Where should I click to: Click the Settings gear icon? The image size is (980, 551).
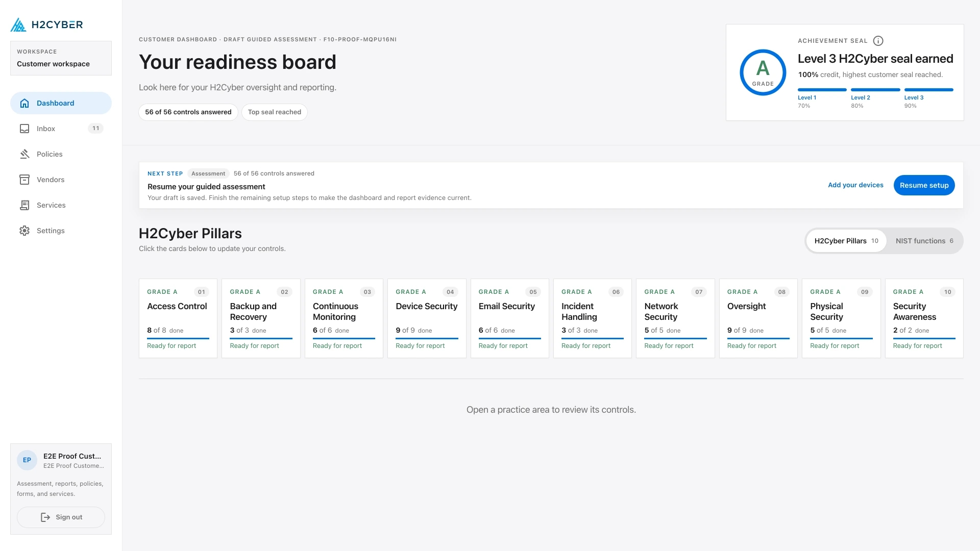pyautogui.click(x=24, y=231)
